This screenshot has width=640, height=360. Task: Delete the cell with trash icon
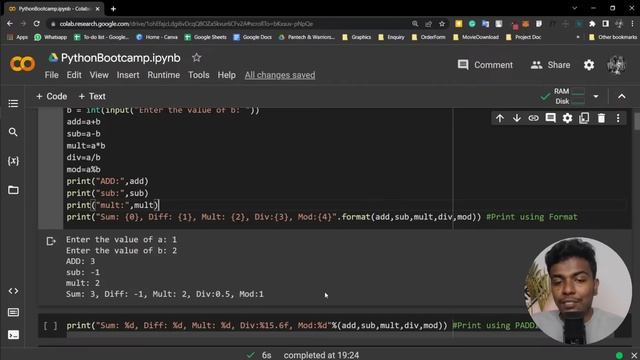[601, 118]
